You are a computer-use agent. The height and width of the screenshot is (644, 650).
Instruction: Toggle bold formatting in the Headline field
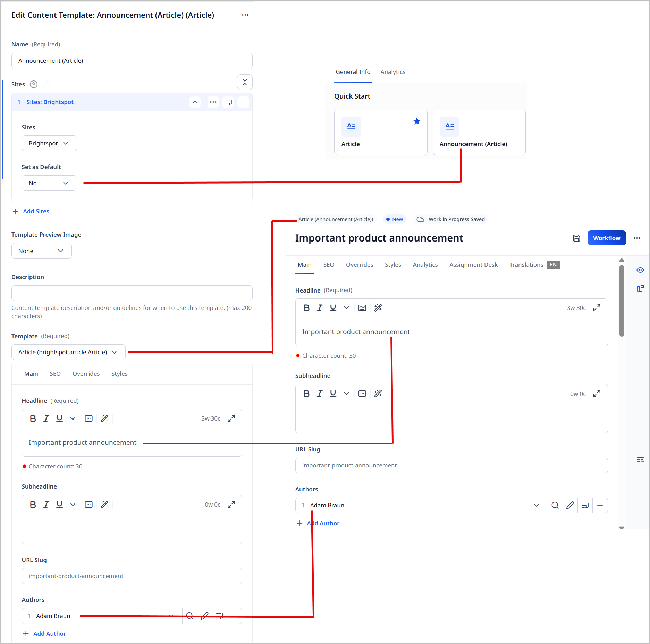306,308
